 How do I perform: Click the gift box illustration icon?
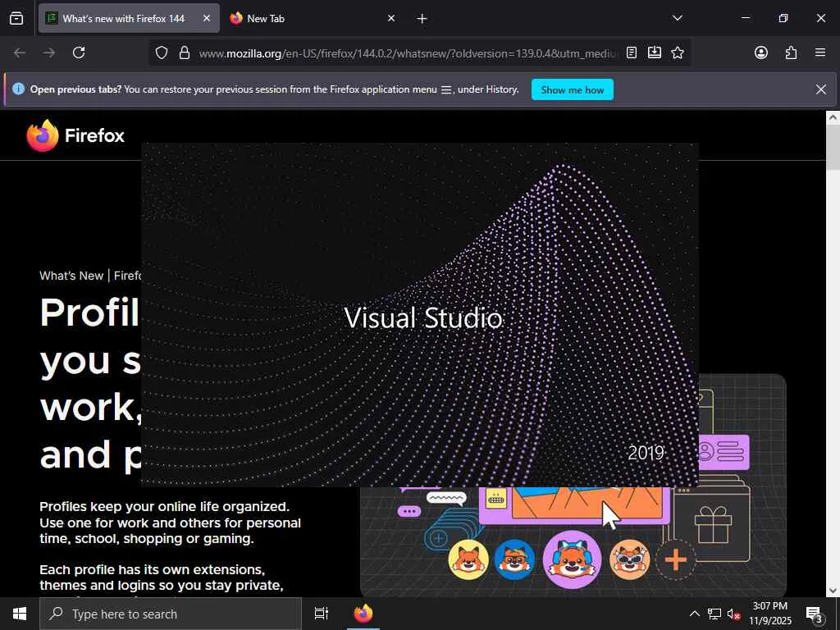pos(713,525)
